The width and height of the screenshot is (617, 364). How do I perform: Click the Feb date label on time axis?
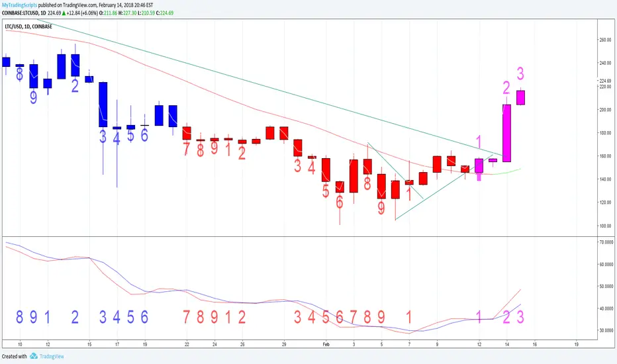(x=326, y=344)
